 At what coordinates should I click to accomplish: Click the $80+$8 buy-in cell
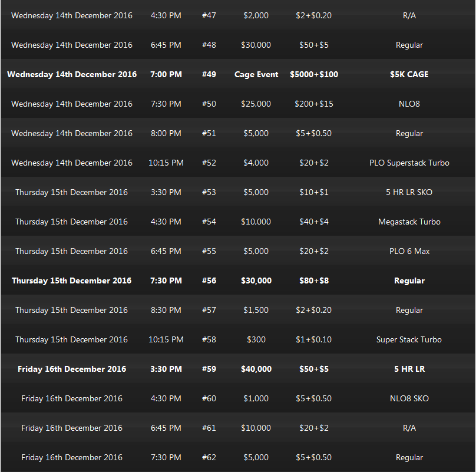pos(313,280)
